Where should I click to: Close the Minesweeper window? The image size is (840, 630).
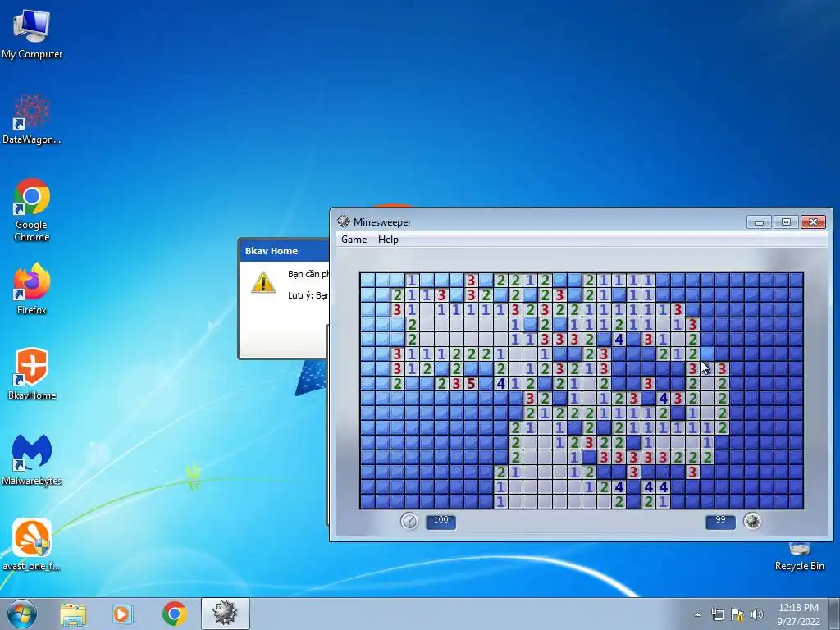[813, 221]
